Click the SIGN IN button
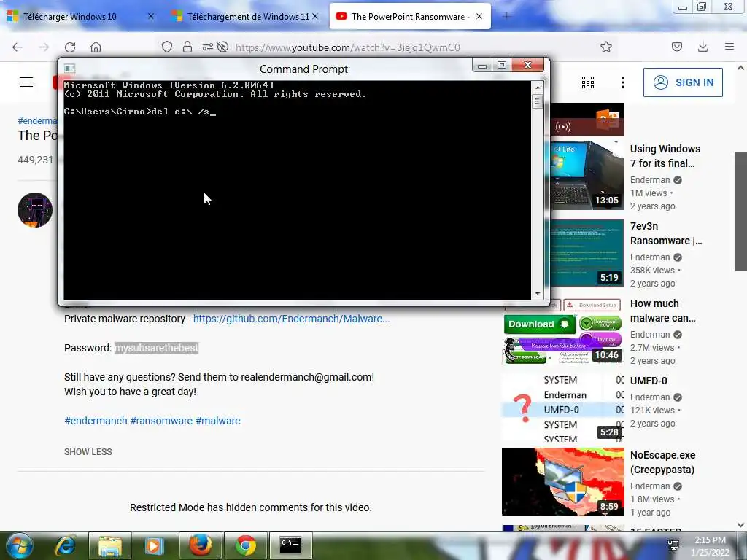The width and height of the screenshot is (747, 560). coord(683,82)
